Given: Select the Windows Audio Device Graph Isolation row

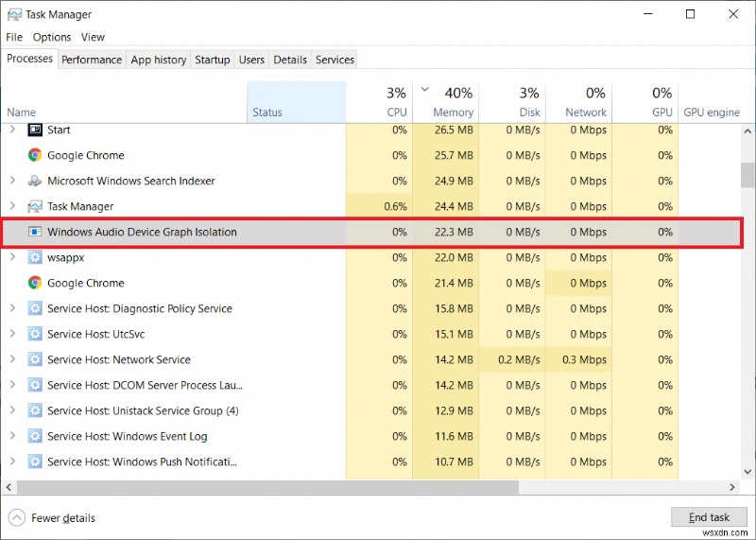Looking at the screenshot, I should tap(371, 232).
